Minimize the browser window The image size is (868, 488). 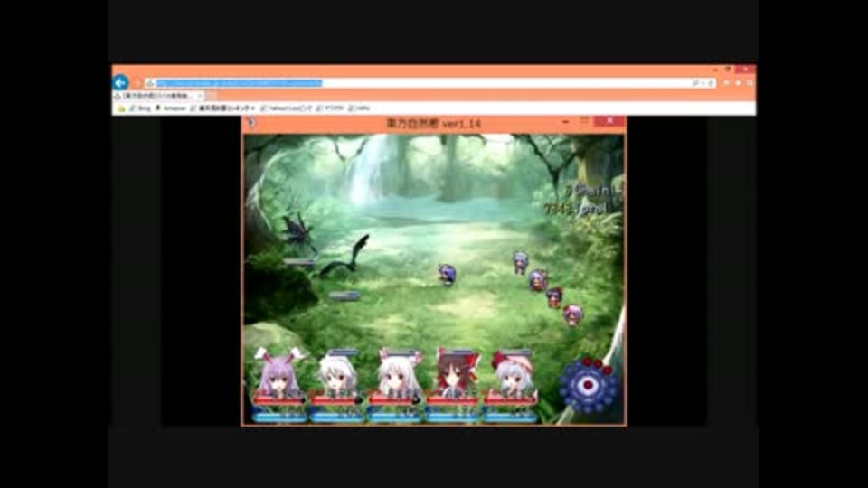[715, 70]
